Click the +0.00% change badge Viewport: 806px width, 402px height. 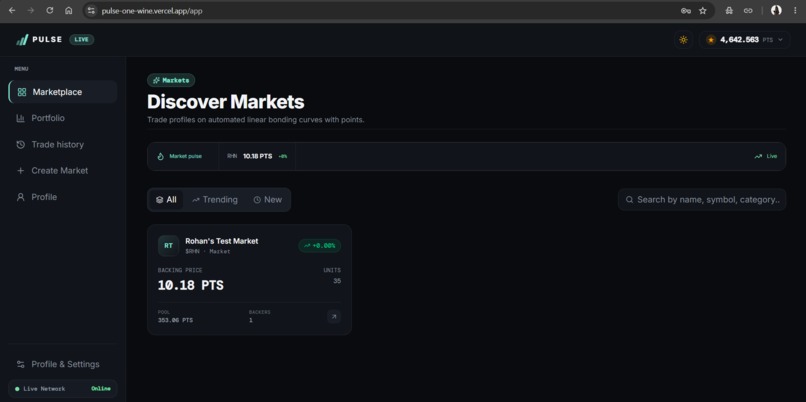click(320, 246)
